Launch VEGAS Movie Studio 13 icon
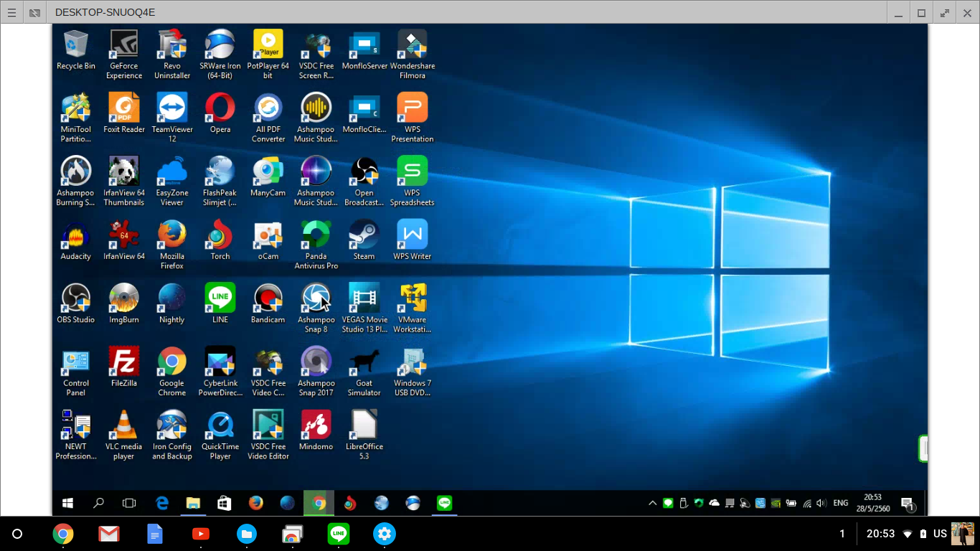 (x=364, y=308)
